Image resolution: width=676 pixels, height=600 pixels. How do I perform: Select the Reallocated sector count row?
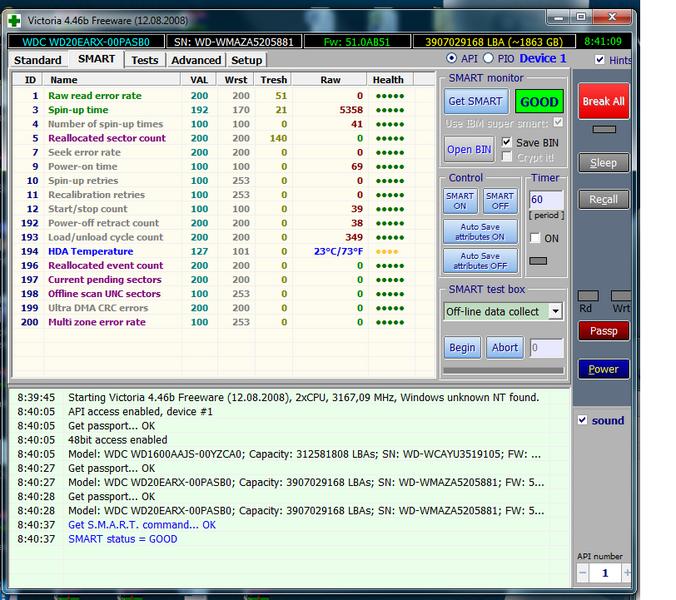click(x=223, y=138)
